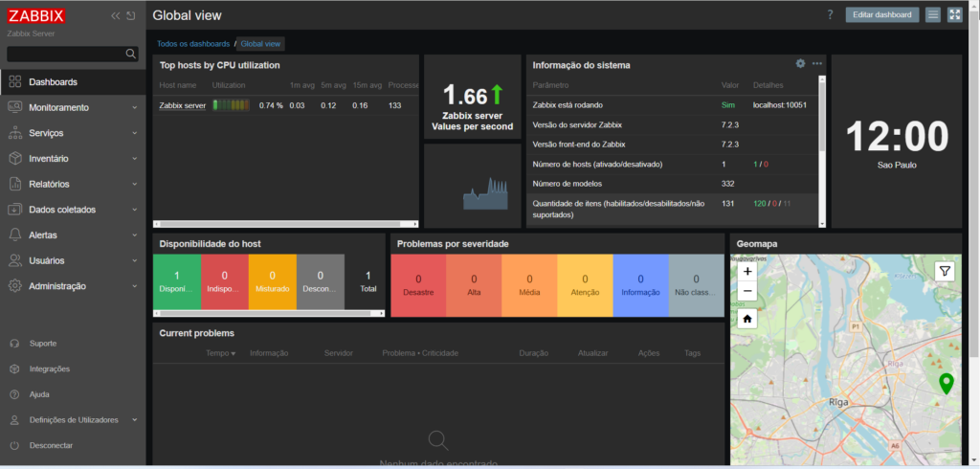The height and width of the screenshot is (469, 980).
Task: Open the Zabbix server host link
Action: (x=183, y=105)
